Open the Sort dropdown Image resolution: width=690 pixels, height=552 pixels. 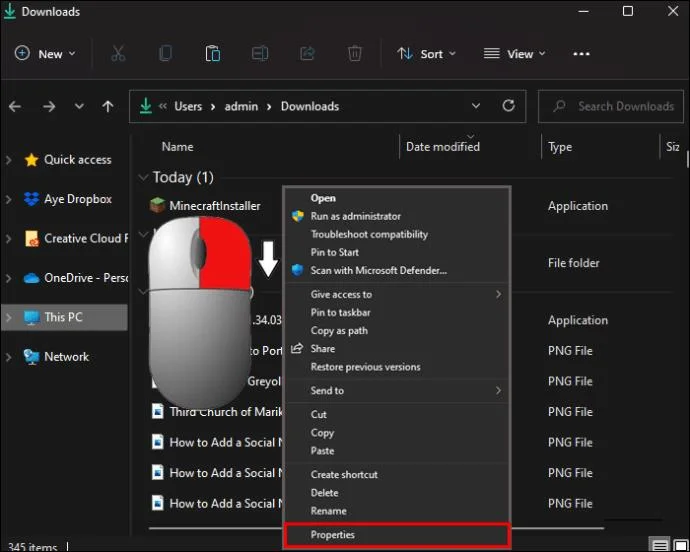coord(426,54)
